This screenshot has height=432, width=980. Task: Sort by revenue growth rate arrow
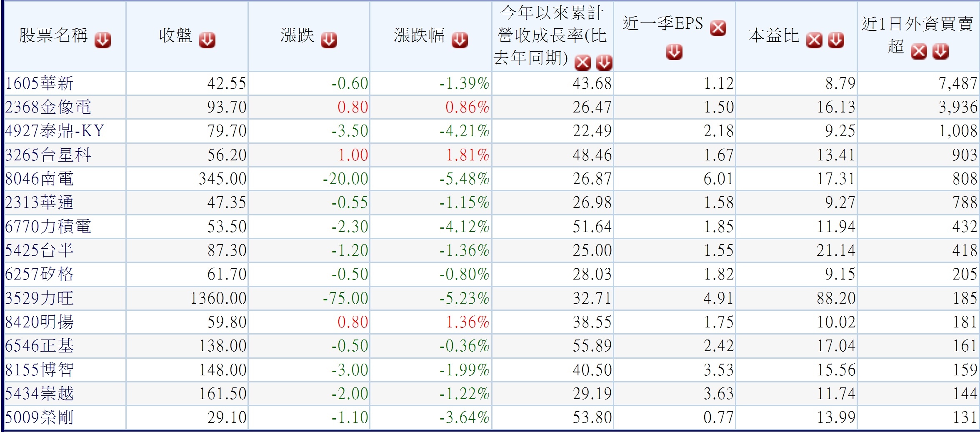(604, 63)
